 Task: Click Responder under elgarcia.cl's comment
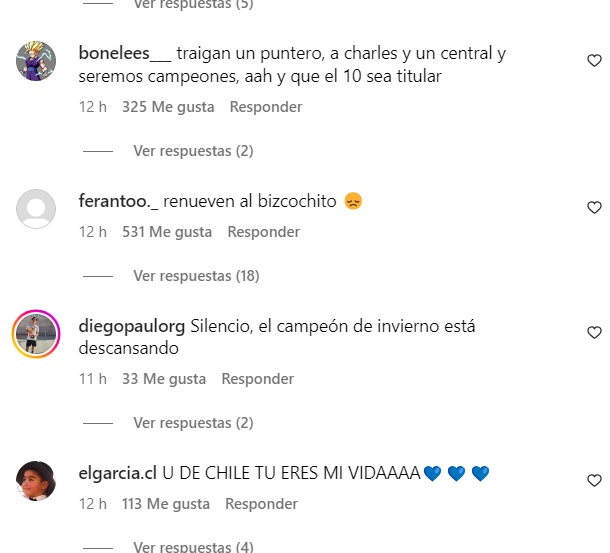(261, 504)
